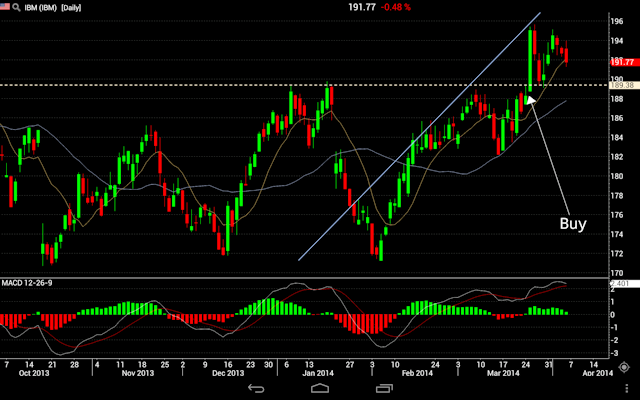Image resolution: width=640 pixels, height=400 pixels.
Task: Open the three-dot overflow menu
Action: [x=627, y=388]
